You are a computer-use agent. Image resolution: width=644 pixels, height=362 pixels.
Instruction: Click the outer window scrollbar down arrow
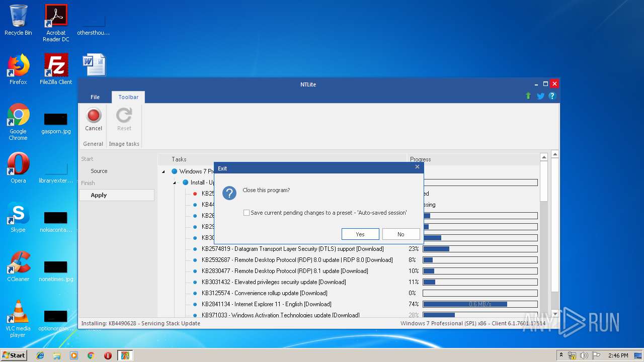click(555, 314)
